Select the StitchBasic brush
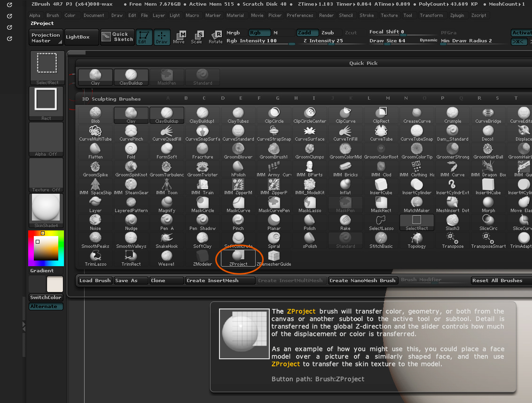 tap(381, 240)
